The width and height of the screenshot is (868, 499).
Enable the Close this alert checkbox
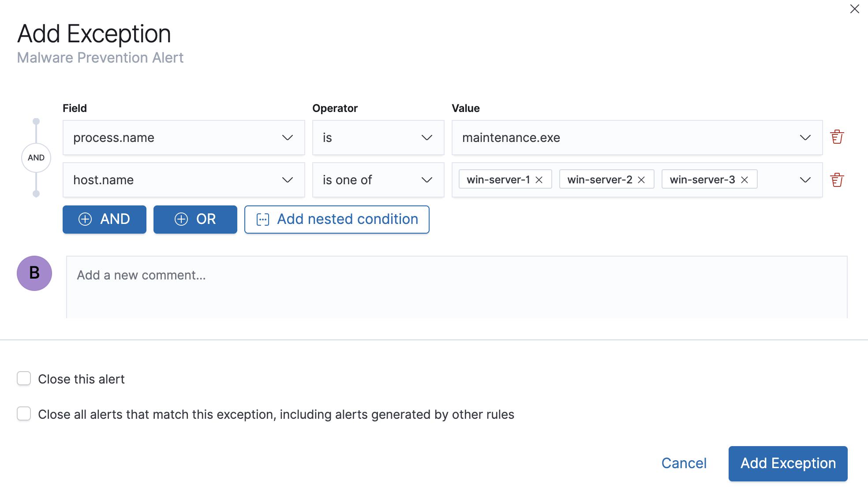point(24,378)
